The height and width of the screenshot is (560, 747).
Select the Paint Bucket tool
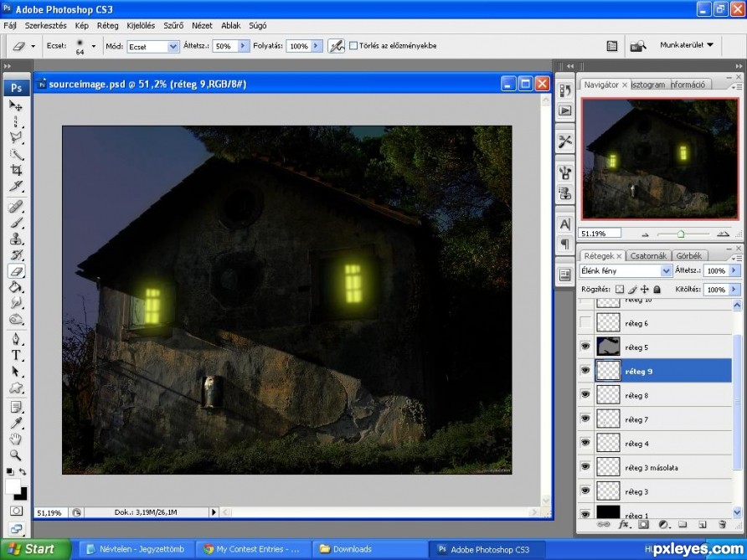coord(16,287)
